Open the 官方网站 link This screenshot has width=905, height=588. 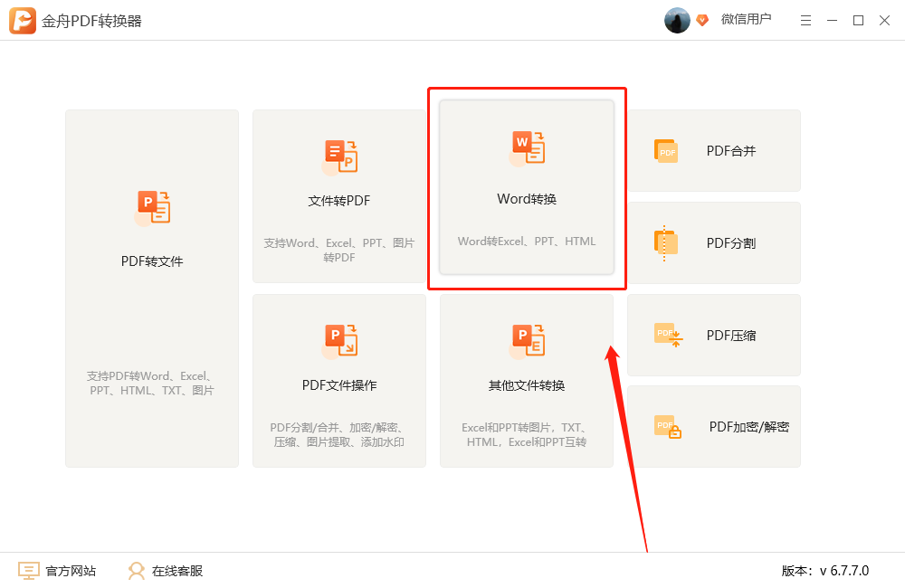[x=71, y=571]
